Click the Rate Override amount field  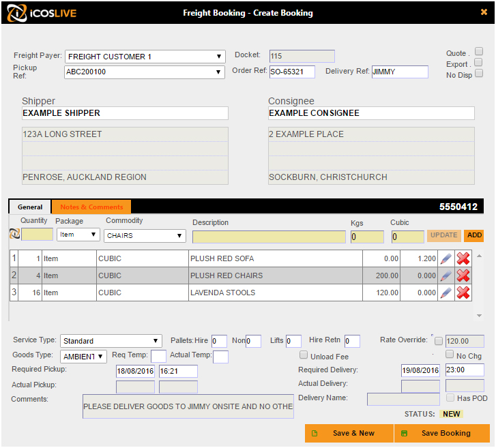tap(465, 341)
